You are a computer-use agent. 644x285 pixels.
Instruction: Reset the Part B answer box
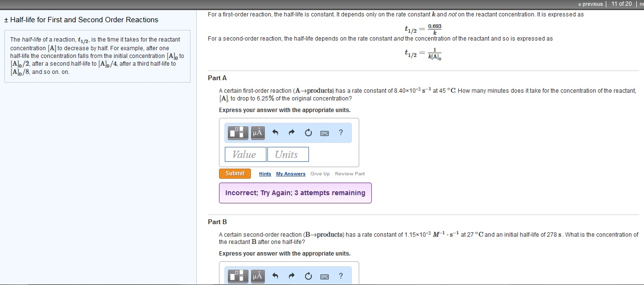308,276
